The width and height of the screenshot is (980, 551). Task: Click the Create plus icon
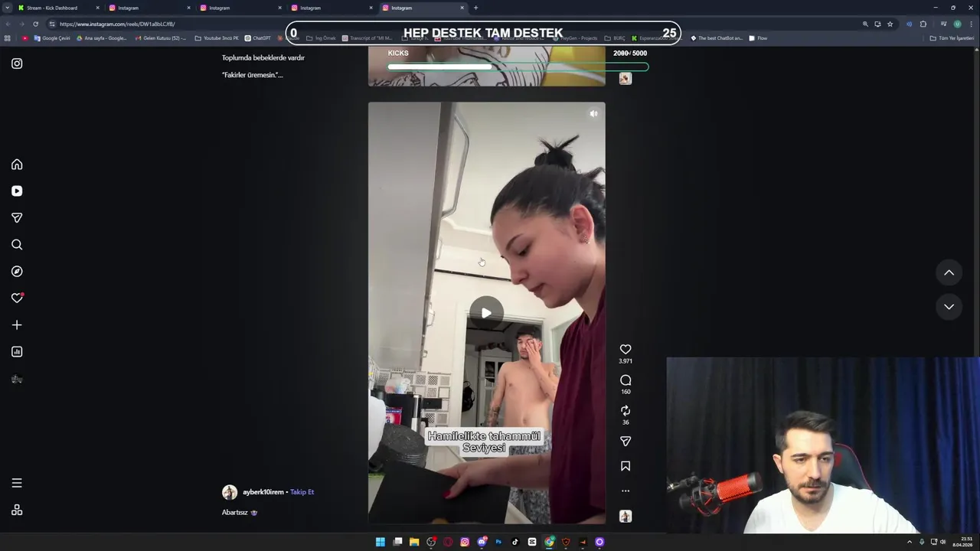tap(17, 325)
